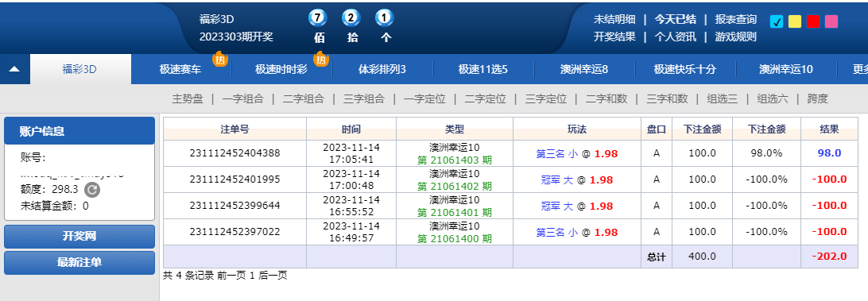Open 未结明细 link
This screenshot has height=301, width=868.
pos(614,19)
